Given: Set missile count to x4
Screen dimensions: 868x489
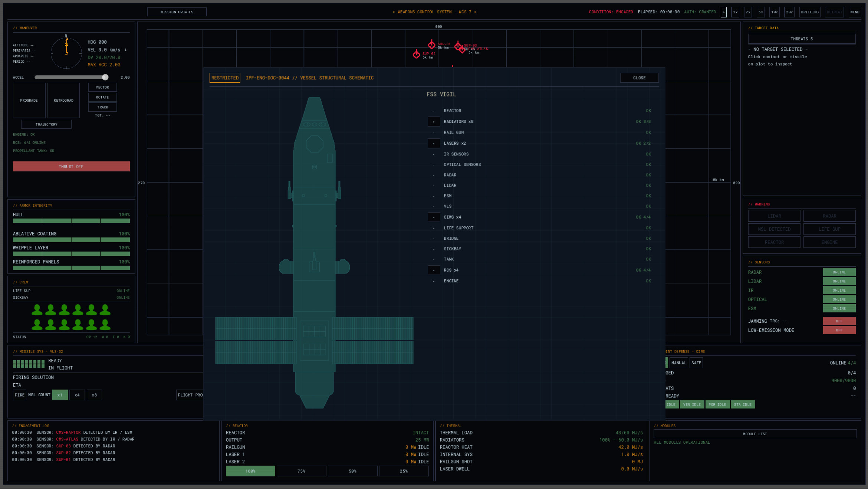Looking at the screenshot, I should 77,395.
